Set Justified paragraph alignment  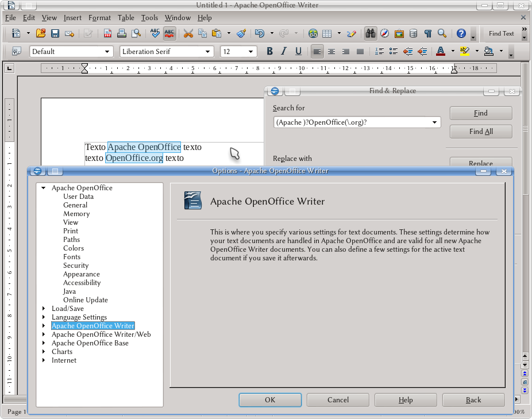coord(360,51)
